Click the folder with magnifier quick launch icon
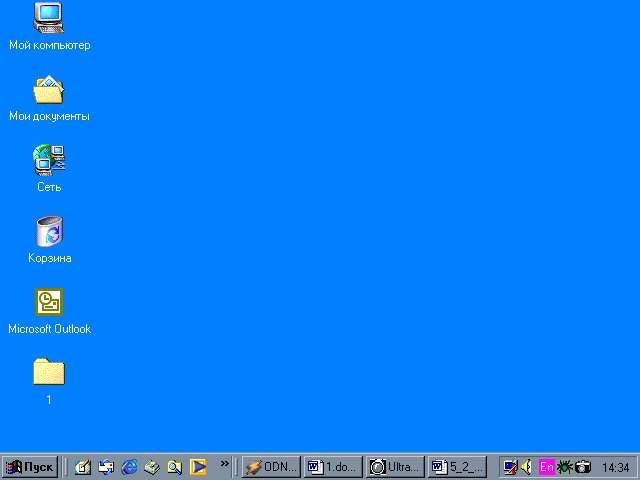This screenshot has height=480, width=640. [175, 467]
